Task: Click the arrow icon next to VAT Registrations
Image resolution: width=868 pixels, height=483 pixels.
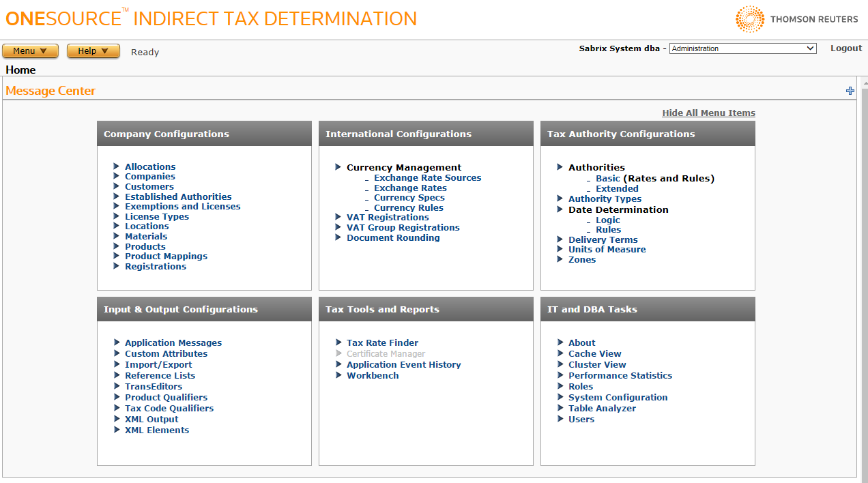Action: [338, 217]
